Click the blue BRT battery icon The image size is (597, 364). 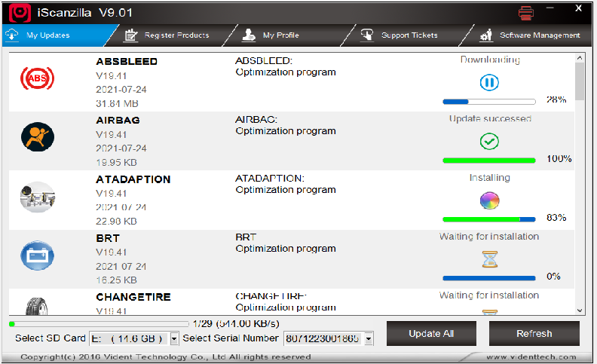coord(37,254)
